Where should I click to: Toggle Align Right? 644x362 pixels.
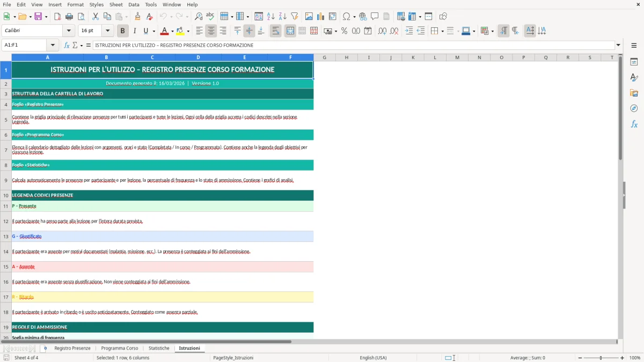coord(223,31)
